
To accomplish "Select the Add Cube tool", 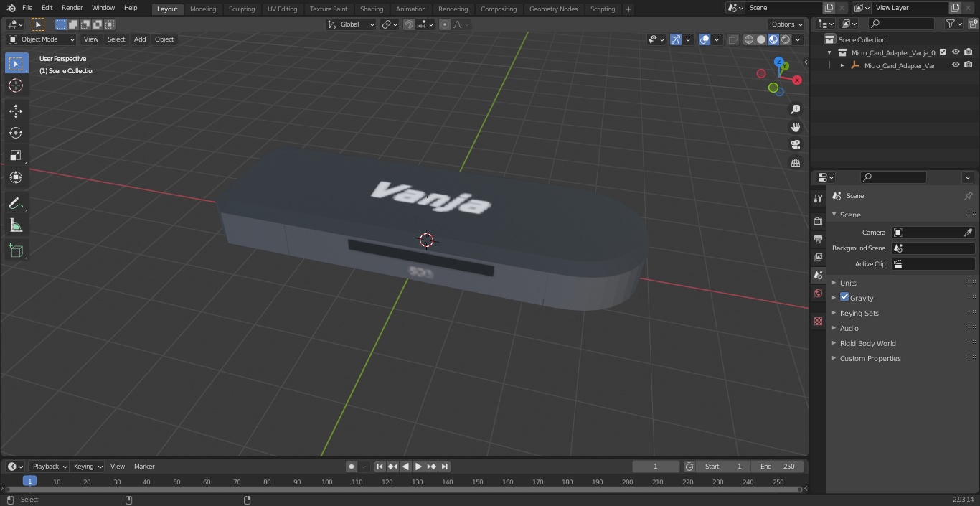I will pyautogui.click(x=16, y=250).
